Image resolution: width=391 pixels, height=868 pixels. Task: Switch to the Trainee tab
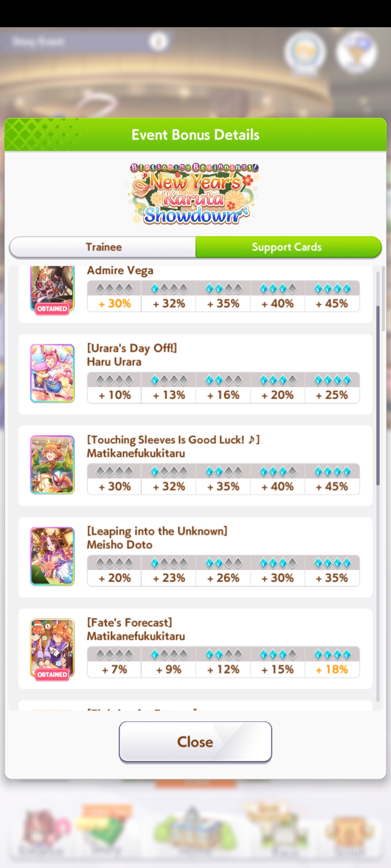(103, 247)
